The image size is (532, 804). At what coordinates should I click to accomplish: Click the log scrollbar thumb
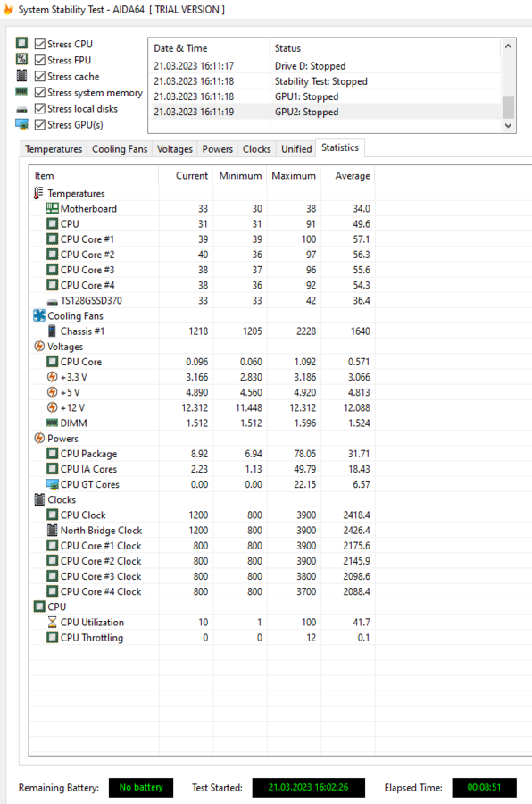[x=508, y=108]
